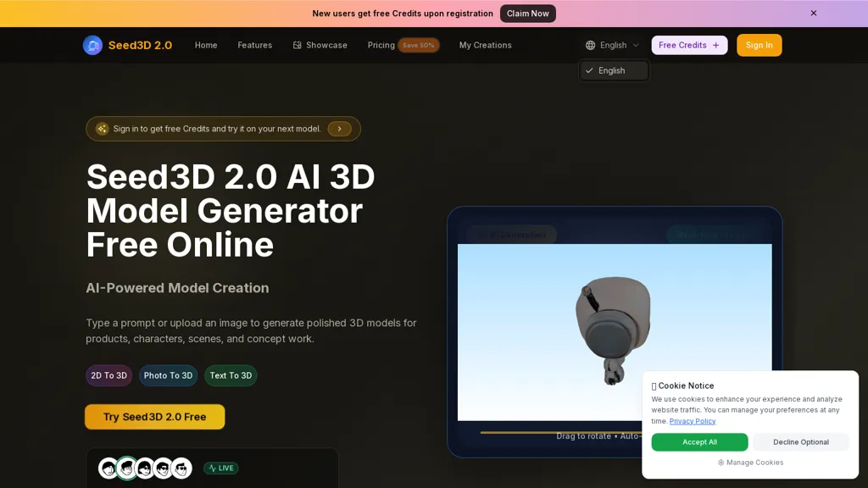Close the top promotional banner

[813, 14]
